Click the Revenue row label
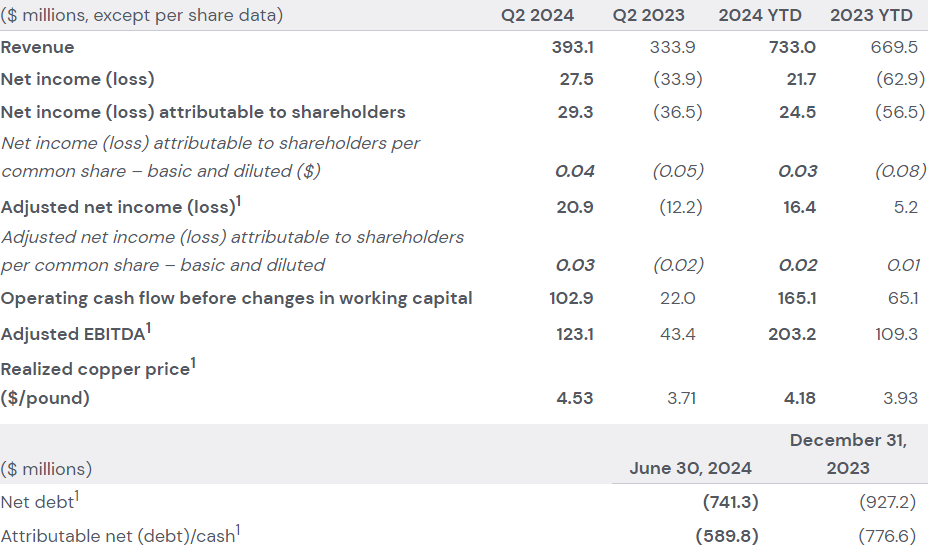 coord(38,47)
